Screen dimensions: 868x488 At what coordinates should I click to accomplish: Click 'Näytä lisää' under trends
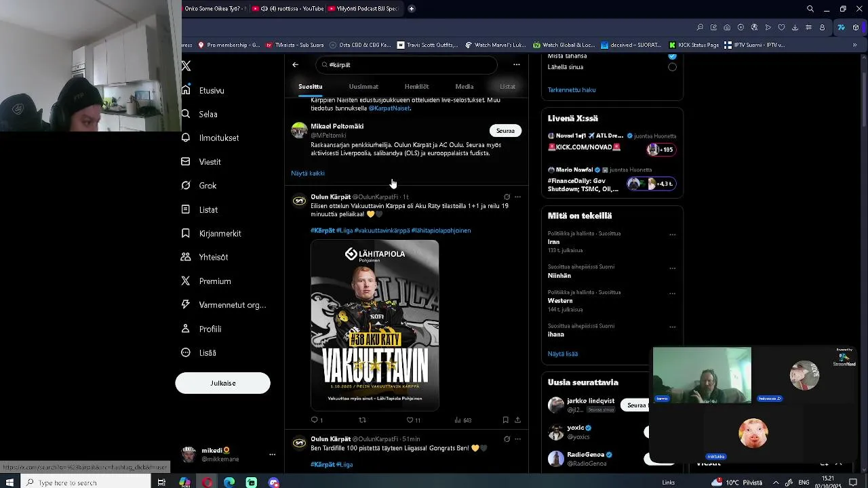(563, 354)
